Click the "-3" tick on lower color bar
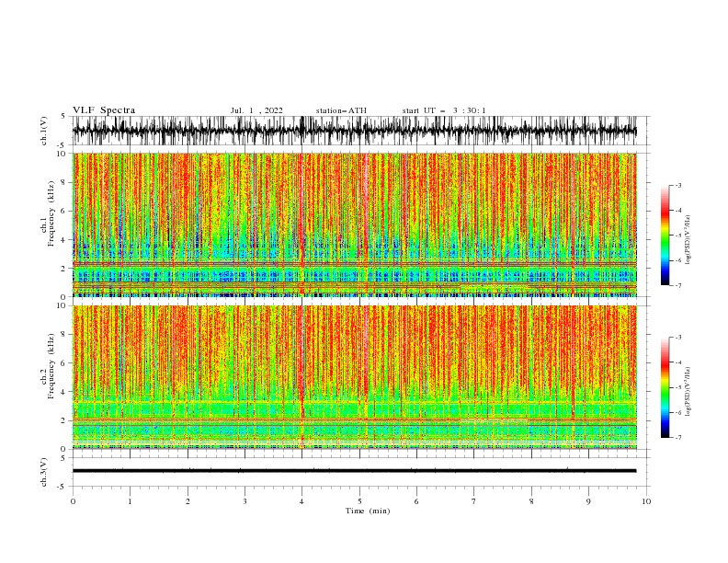The width and height of the screenshot is (728, 563). 677,338
